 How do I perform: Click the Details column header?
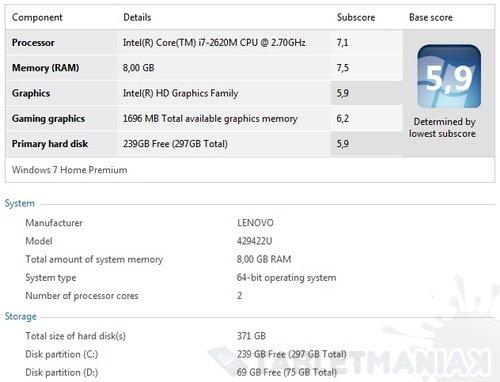(137, 17)
